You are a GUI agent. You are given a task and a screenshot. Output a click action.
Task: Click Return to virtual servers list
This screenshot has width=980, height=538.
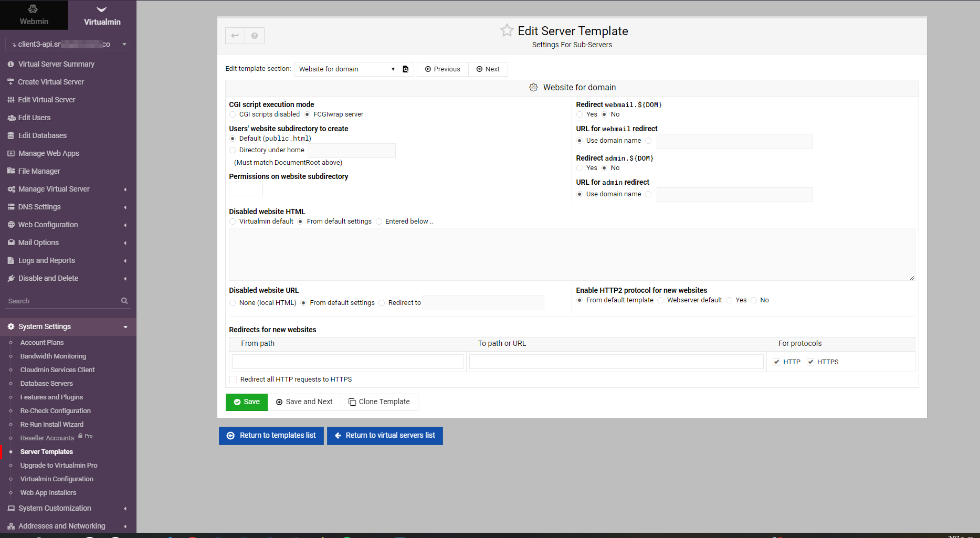(385, 435)
